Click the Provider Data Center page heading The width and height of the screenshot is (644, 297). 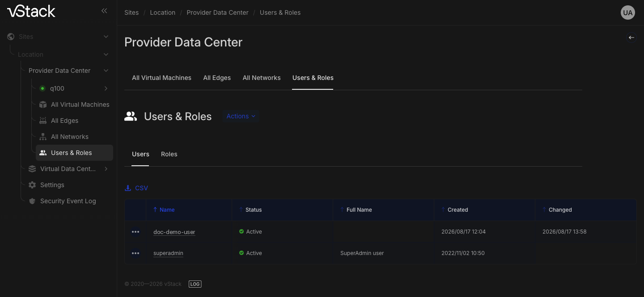coord(183,42)
